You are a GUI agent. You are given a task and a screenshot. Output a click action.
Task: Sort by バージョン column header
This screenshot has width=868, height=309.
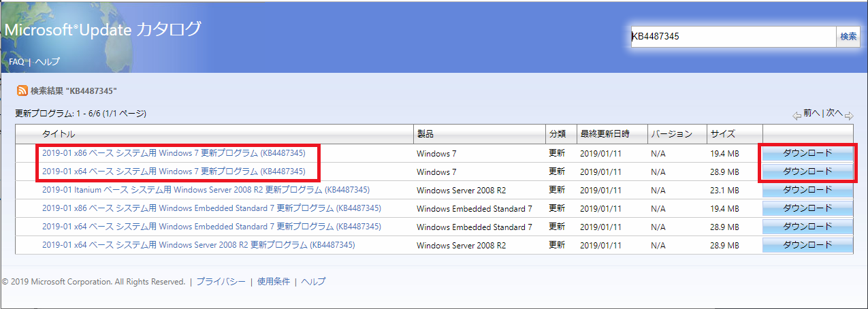[x=671, y=134]
